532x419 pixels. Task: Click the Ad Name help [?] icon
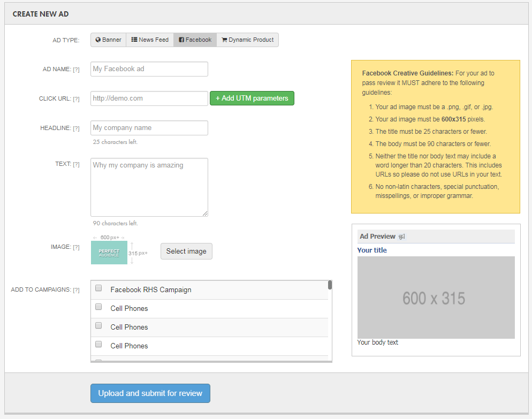76,70
